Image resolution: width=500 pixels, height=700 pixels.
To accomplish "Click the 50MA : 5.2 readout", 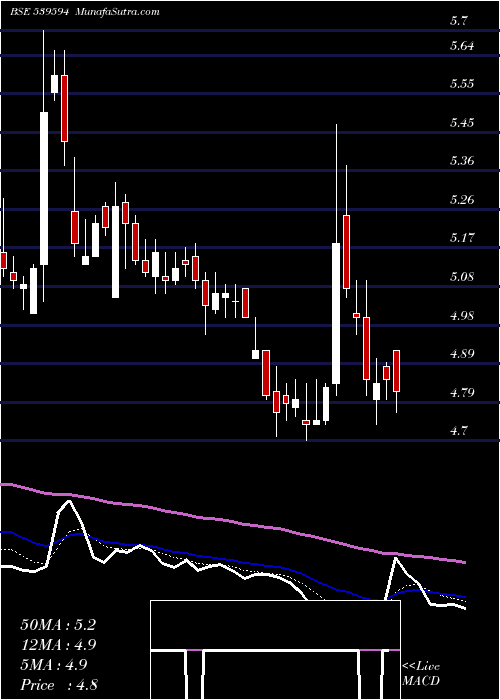I will [58, 625].
